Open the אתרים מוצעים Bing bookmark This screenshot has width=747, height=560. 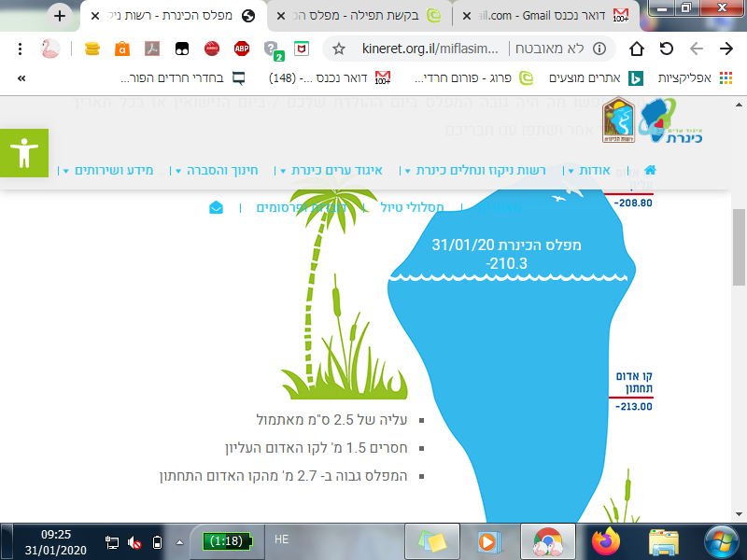(x=596, y=78)
